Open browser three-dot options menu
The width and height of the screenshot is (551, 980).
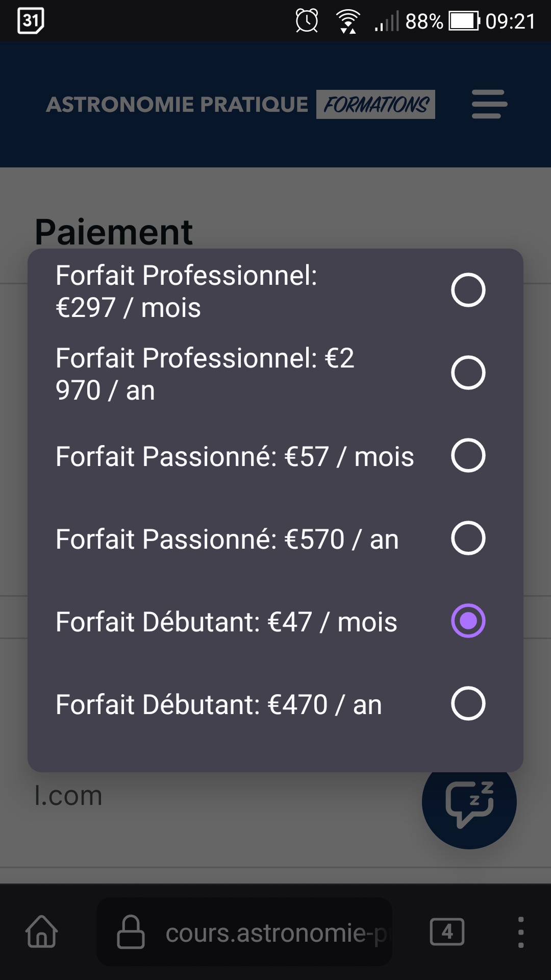520,932
